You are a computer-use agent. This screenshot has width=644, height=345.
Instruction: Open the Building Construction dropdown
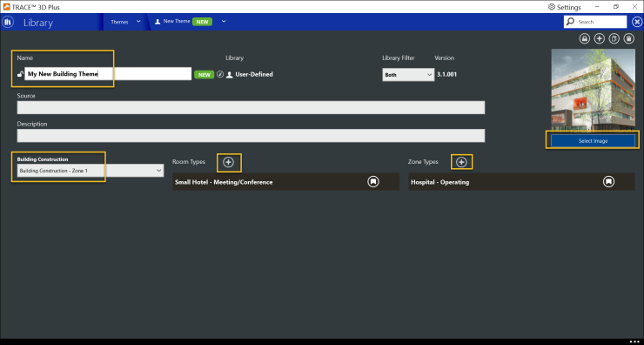[x=91, y=171]
